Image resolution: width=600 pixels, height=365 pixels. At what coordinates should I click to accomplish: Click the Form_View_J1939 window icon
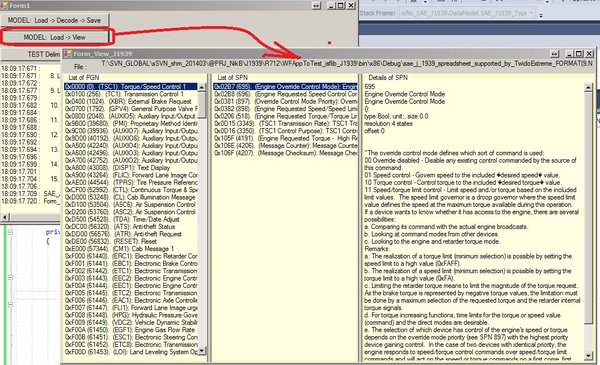click(68, 54)
